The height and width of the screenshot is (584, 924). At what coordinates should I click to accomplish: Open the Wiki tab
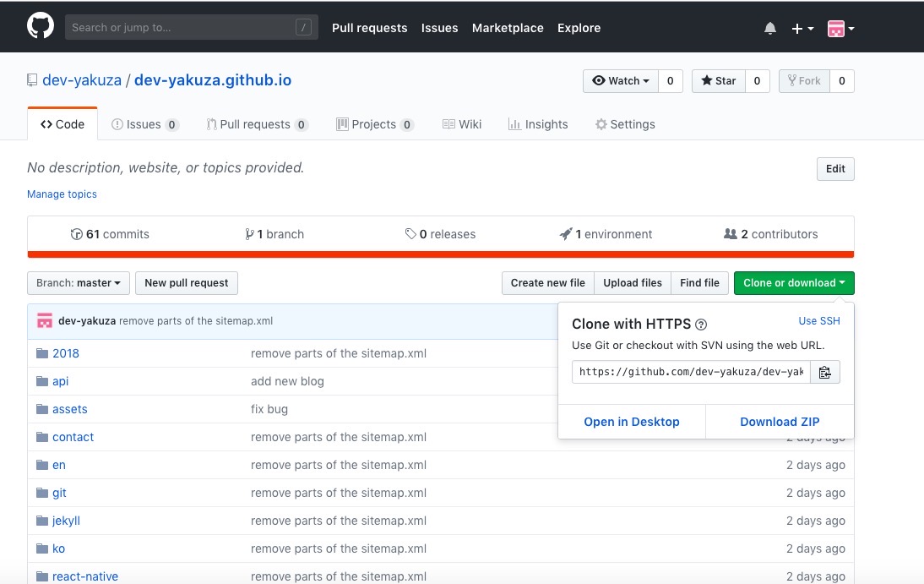click(462, 124)
